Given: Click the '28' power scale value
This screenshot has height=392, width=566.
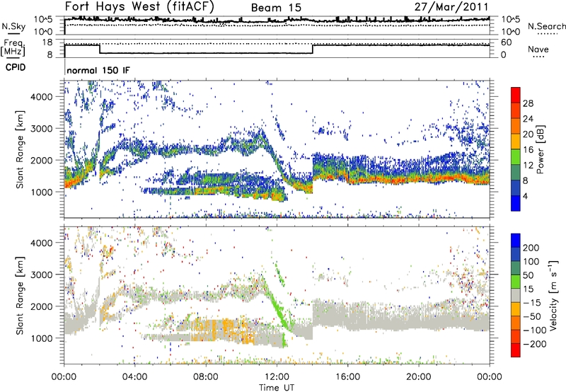Looking at the screenshot, I should click(528, 103).
